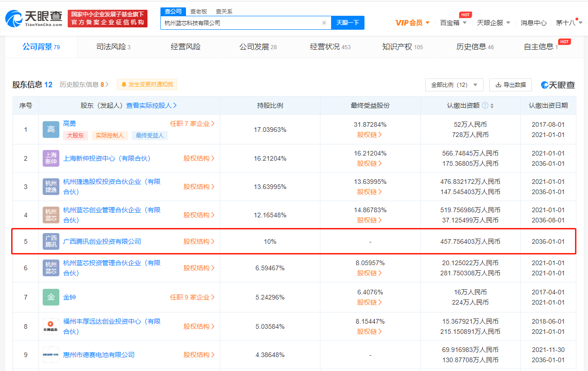Open 惠州市德赛电池有限公司 link
Screen dimensions: 588x371
point(99,355)
